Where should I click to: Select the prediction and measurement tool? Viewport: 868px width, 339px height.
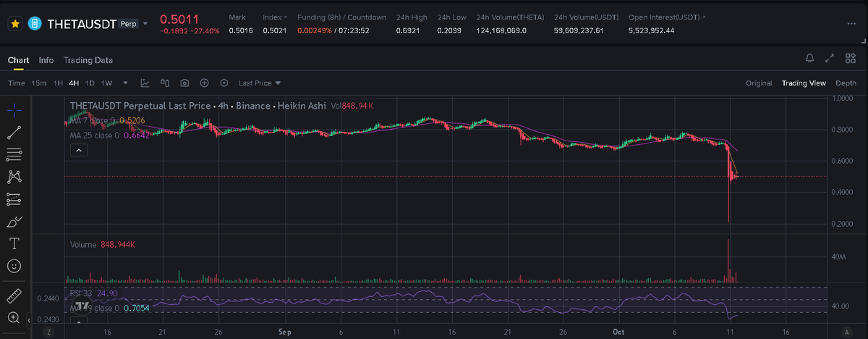(x=14, y=198)
